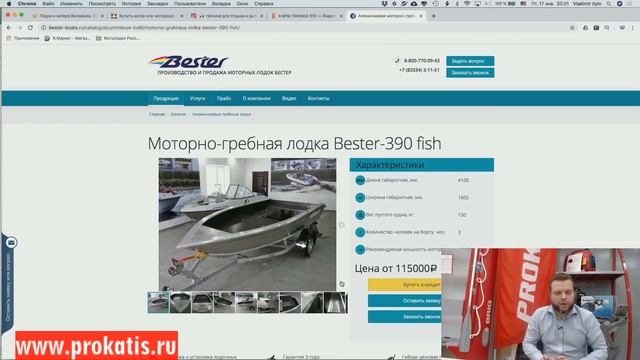Click the Длина габаритная icon
The height and width of the screenshot is (360, 640).
pos(360,180)
